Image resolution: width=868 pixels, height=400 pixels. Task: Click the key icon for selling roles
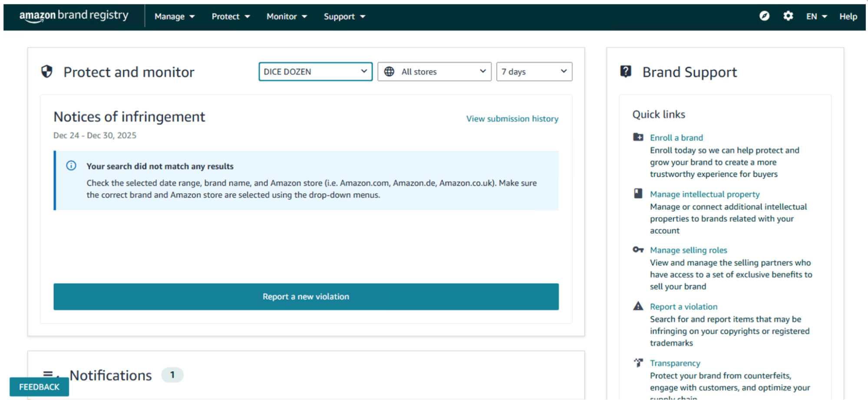tap(638, 250)
